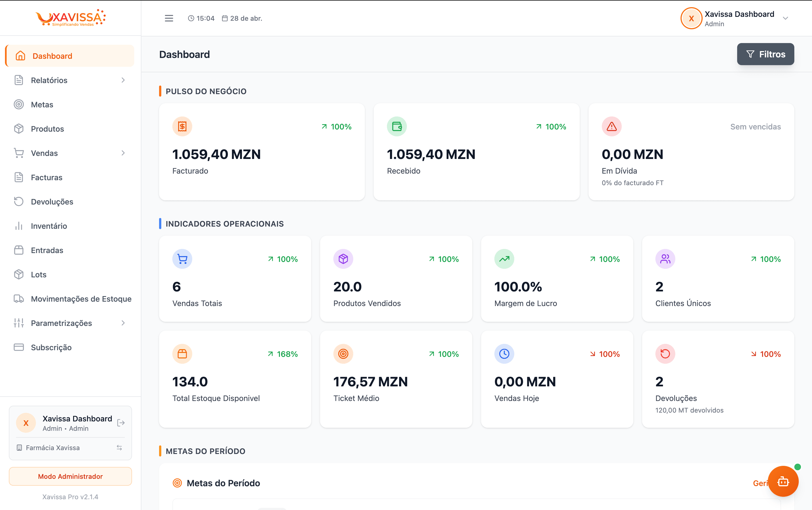This screenshot has width=812, height=510.
Task: Click Xavissa Pro v2.1.4 version text
Action: tap(70, 497)
